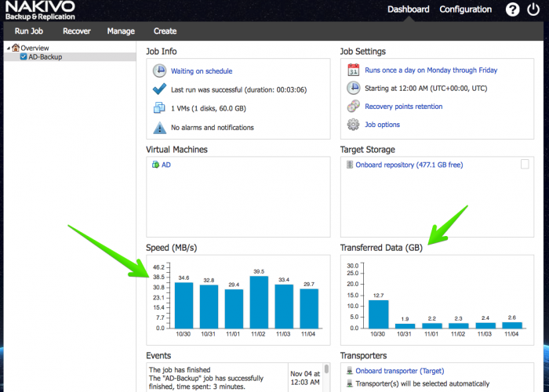Click the 11/01 speed bar labeled 29.4
Viewport: 549px width, 392px height.
(x=234, y=309)
